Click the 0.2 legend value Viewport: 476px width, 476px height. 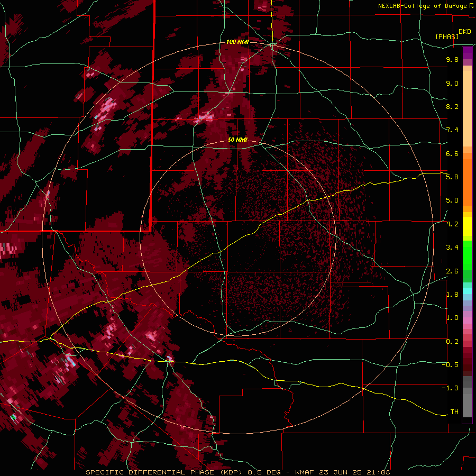tap(452, 342)
